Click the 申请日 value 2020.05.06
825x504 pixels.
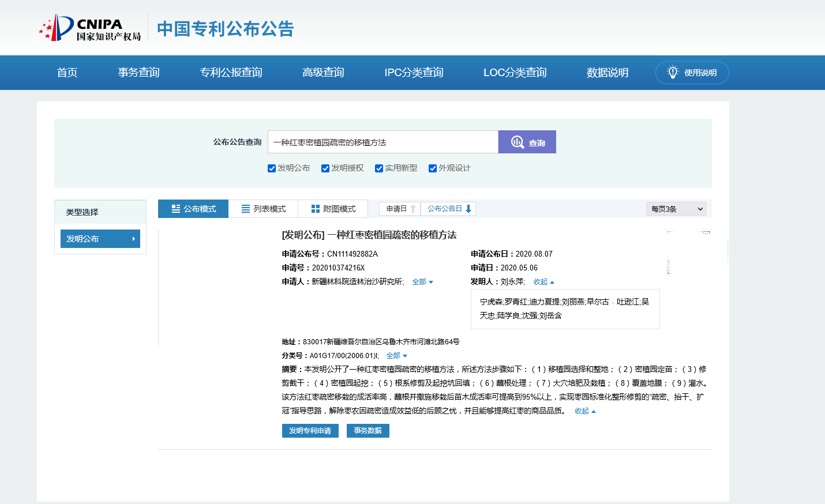(519, 268)
